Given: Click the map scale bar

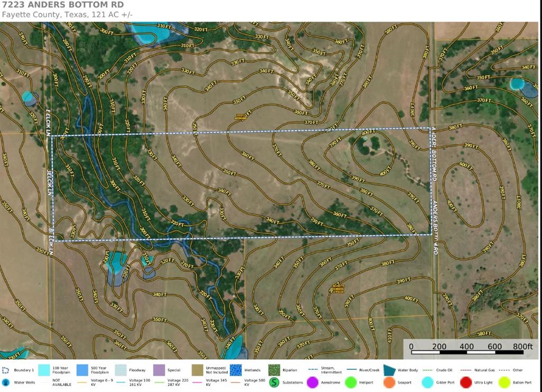Looking at the screenshot, I should pos(466,352).
